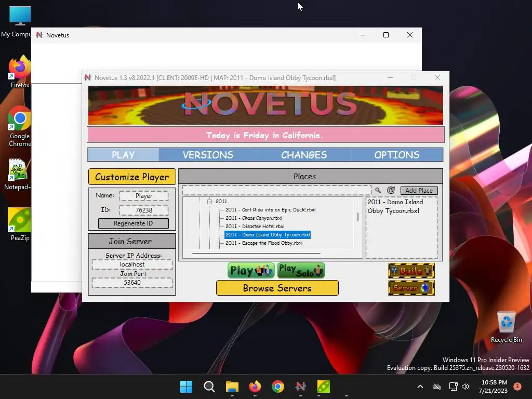Focus the Join Port field
Screen dimensions: 532x399
pos(132,283)
